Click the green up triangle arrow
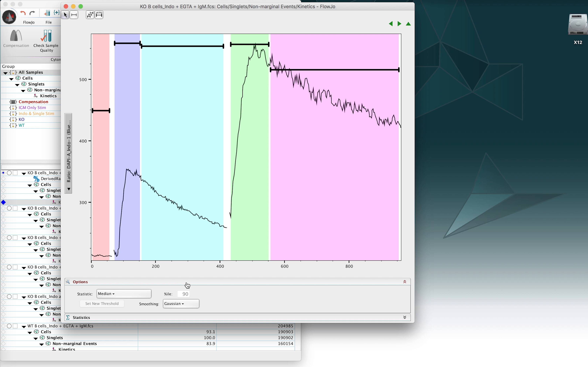Screen dimensions: 588x367 (408, 24)
